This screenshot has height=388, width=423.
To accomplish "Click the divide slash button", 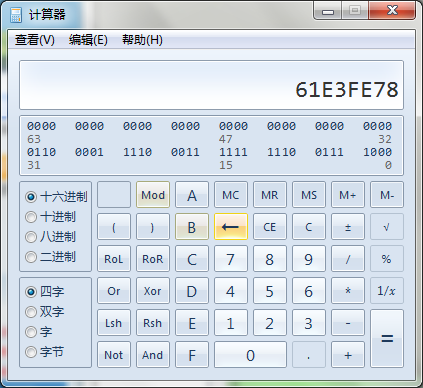I will click(348, 259).
